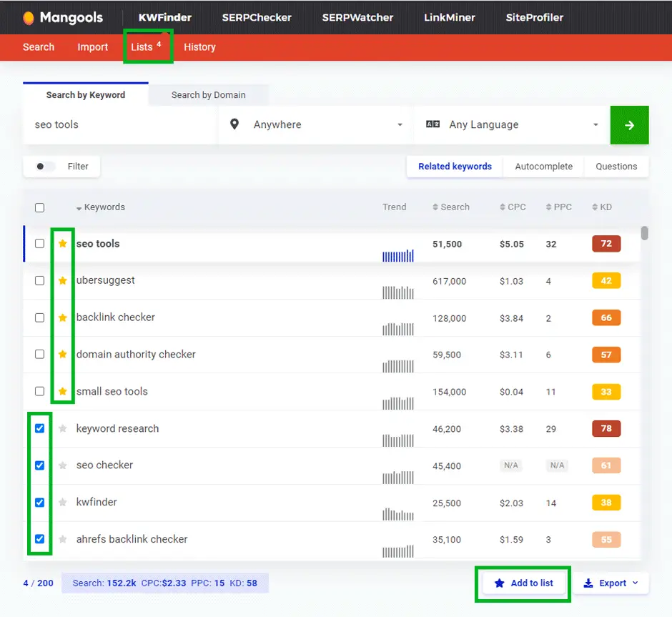Image resolution: width=672 pixels, height=617 pixels.
Task: Sort by the PPC column
Action: click(559, 207)
